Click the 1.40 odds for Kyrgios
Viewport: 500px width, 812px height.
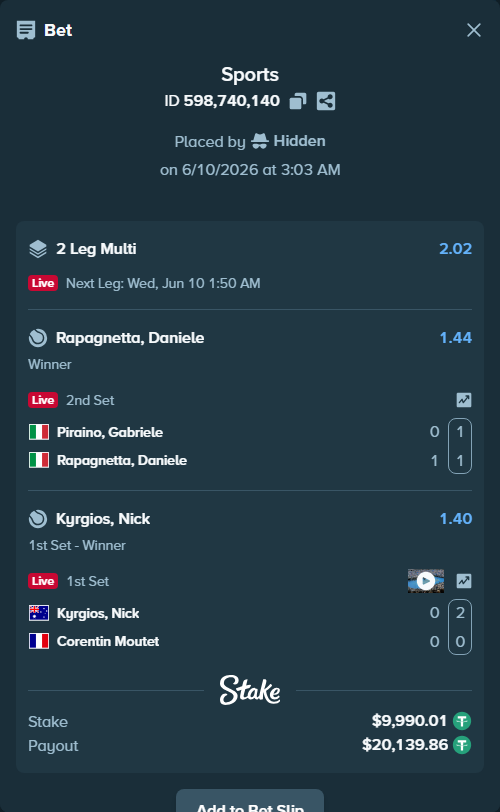[x=455, y=519]
